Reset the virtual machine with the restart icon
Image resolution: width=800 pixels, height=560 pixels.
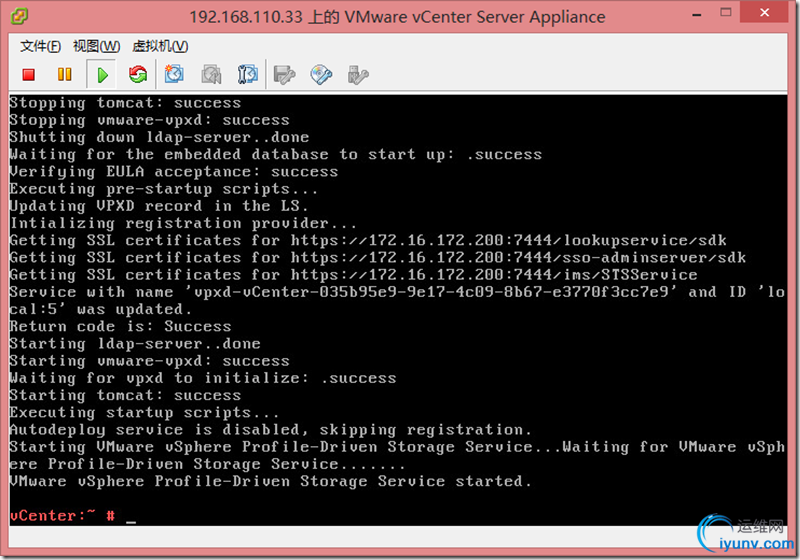(x=138, y=75)
